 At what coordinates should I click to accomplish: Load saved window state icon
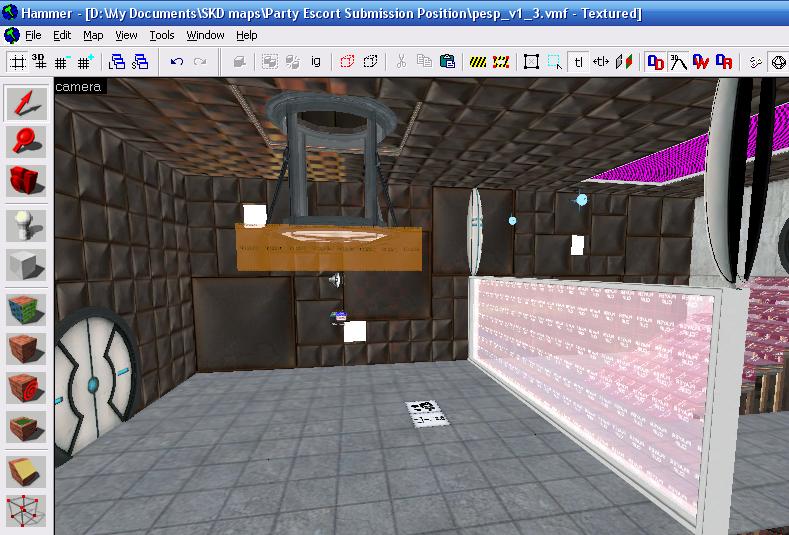pyautogui.click(x=117, y=62)
